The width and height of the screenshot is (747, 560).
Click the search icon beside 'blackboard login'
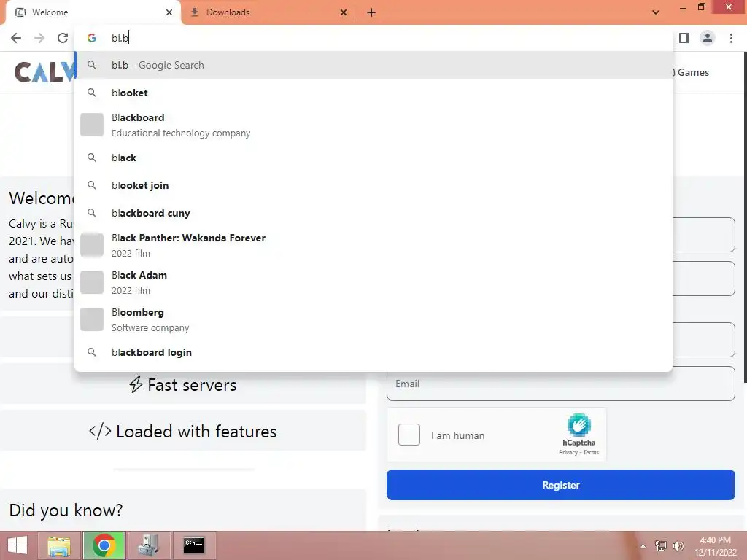92,352
